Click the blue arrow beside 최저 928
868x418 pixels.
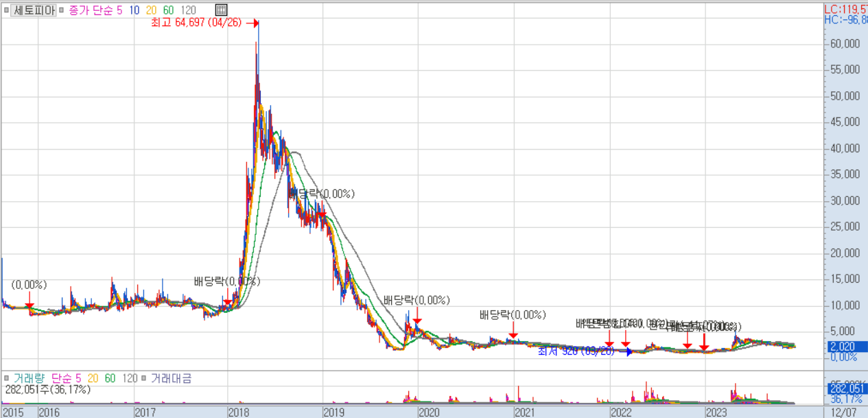625,352
